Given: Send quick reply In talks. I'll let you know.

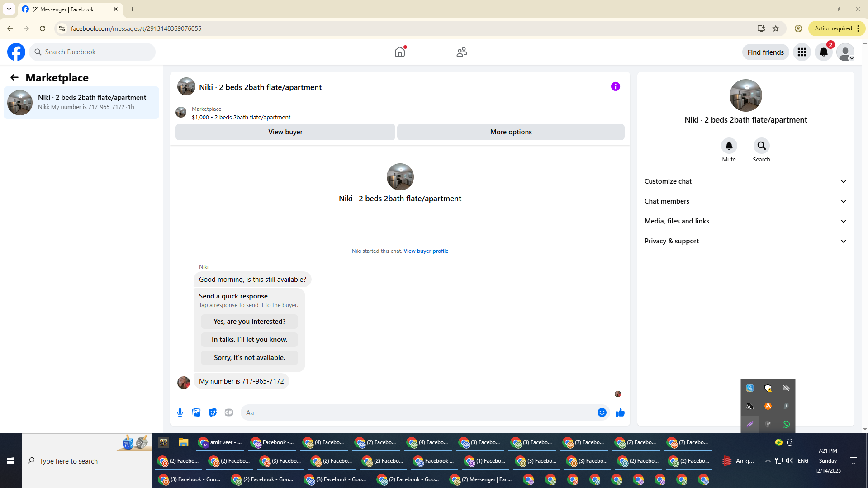Looking at the screenshot, I should coord(249,340).
